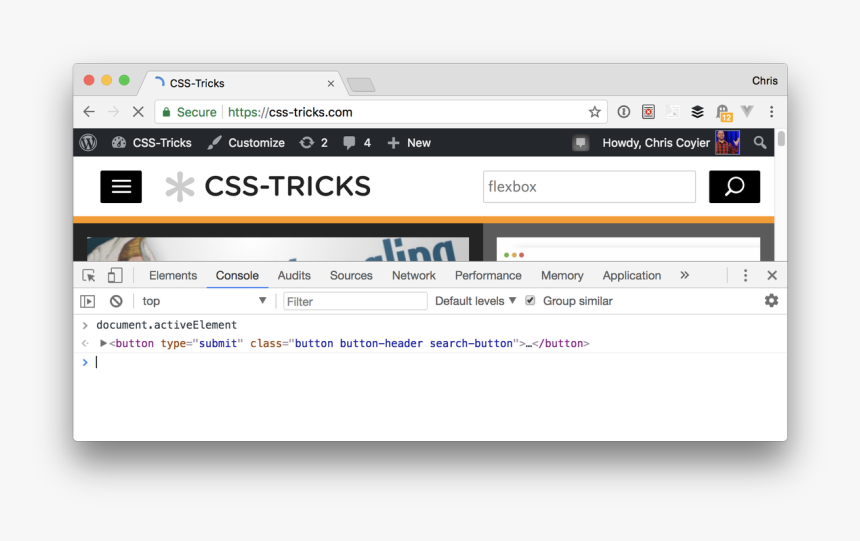Open the 1Password extension icon
The width and height of the screenshot is (860, 541).
[x=624, y=112]
